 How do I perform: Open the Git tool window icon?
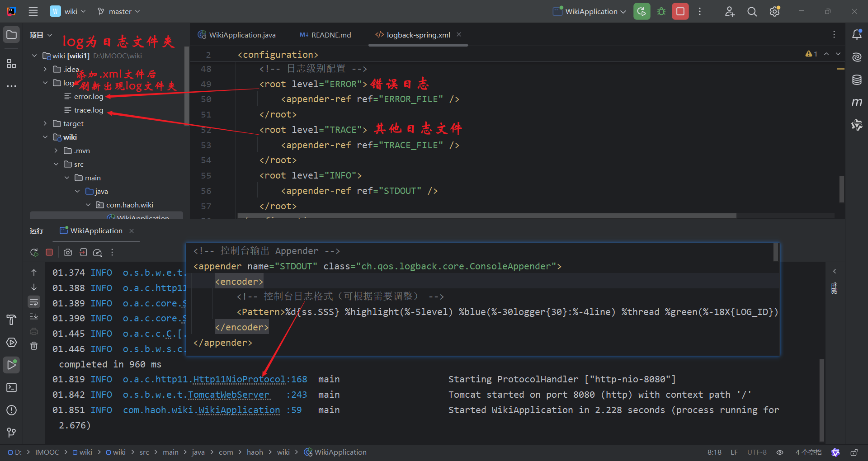12,433
